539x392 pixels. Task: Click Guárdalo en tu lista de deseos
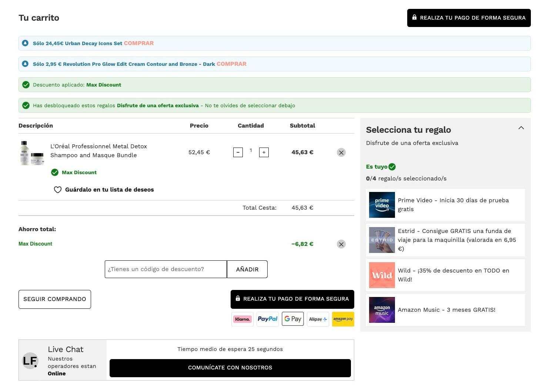(110, 190)
